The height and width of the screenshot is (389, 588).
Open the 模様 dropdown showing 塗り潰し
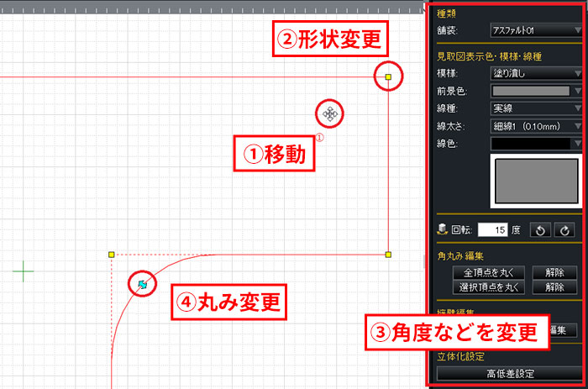(536, 73)
